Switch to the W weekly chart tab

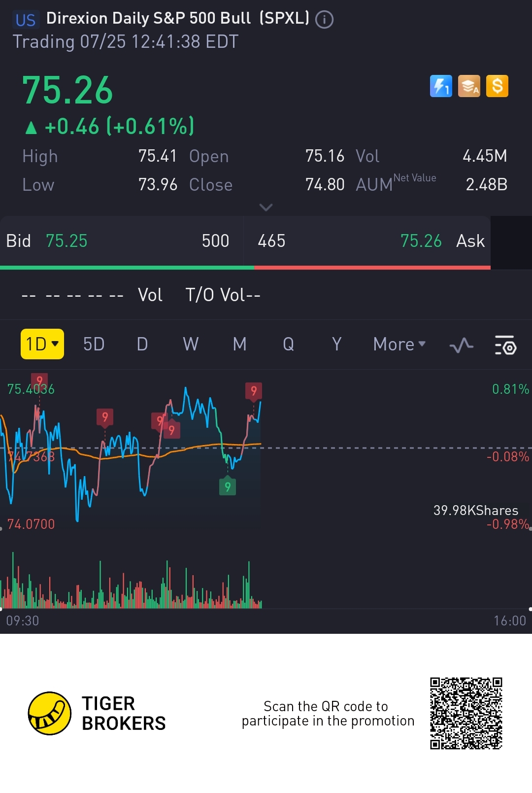click(191, 344)
